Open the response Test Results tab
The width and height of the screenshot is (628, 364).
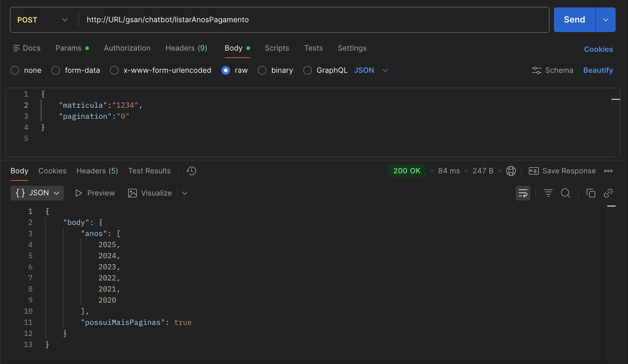coord(149,171)
